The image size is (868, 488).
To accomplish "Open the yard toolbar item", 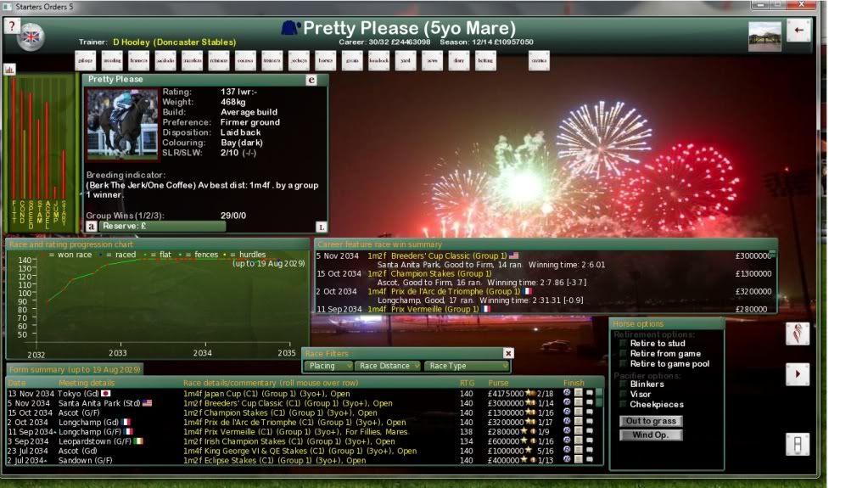I will pos(406,60).
